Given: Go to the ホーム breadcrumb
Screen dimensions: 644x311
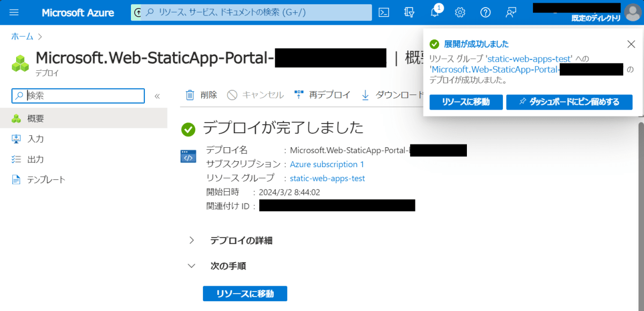Looking at the screenshot, I should tap(23, 37).
